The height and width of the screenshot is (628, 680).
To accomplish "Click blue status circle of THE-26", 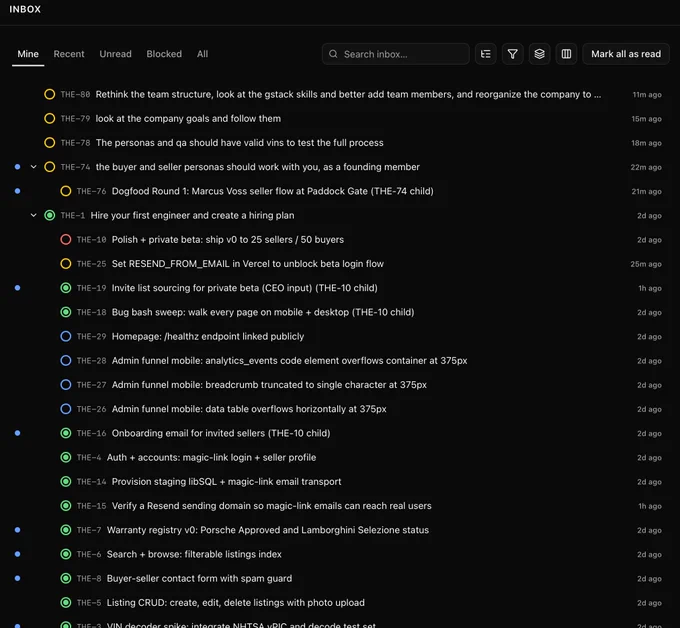I will [65, 409].
